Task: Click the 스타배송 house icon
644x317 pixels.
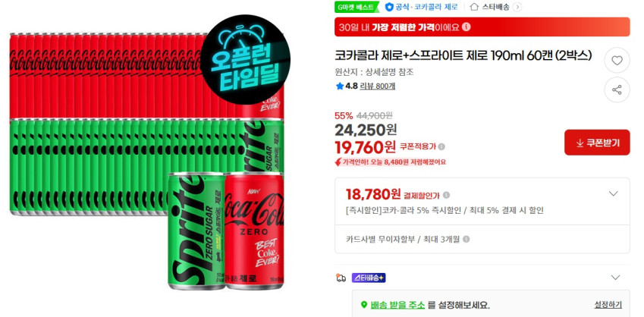Action: [x=474, y=7]
